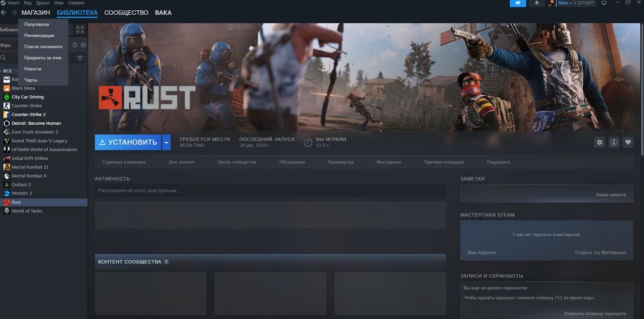644x319 pixels.
Task: Open Центр сообщества link
Action: tap(237, 162)
